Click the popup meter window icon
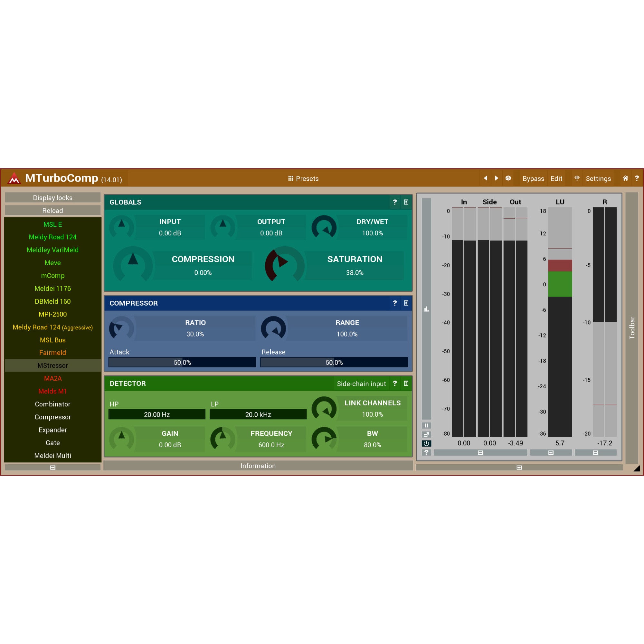 click(x=426, y=435)
